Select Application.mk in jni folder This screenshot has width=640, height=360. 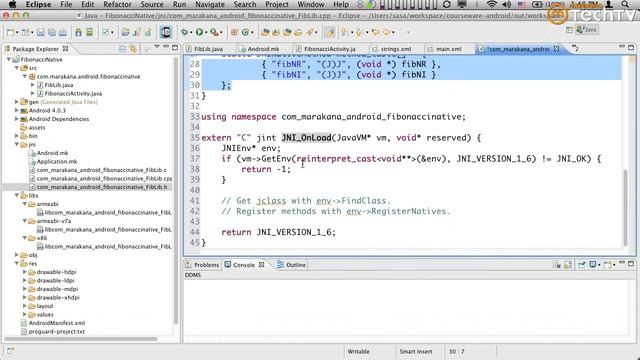(57, 162)
